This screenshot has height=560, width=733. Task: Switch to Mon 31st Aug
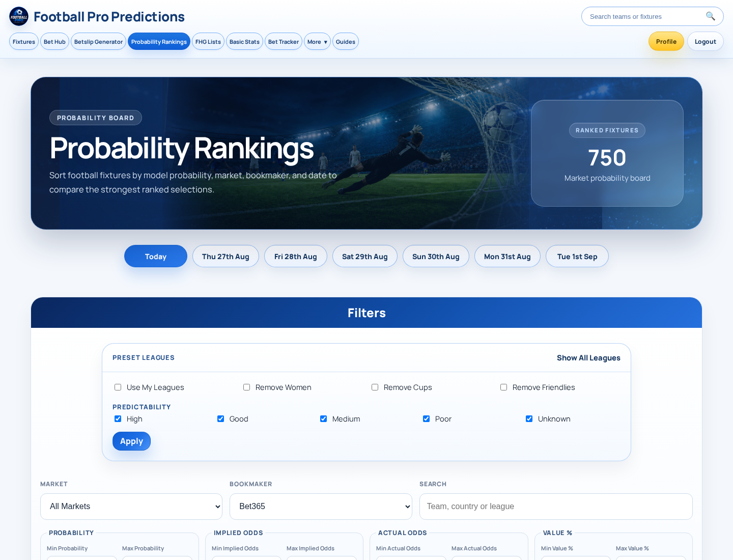(508, 256)
